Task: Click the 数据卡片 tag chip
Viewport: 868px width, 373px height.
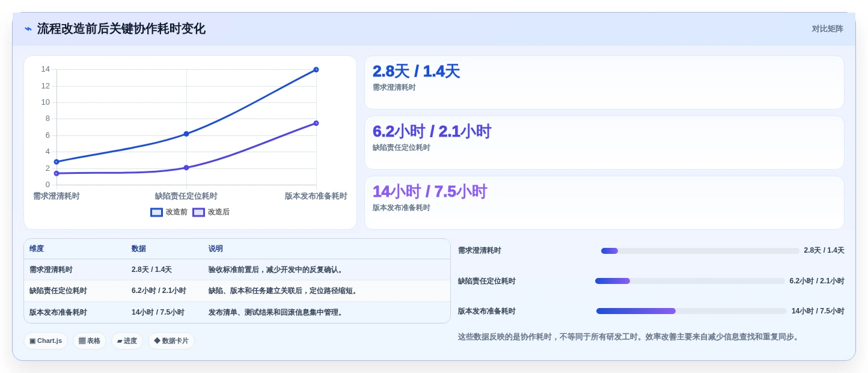Action: point(171,341)
